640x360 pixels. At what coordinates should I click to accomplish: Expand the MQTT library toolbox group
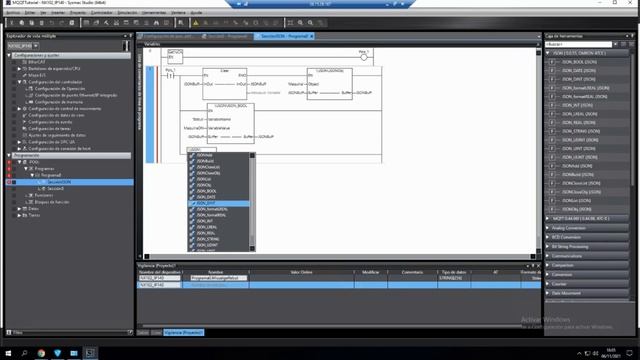click(548, 219)
